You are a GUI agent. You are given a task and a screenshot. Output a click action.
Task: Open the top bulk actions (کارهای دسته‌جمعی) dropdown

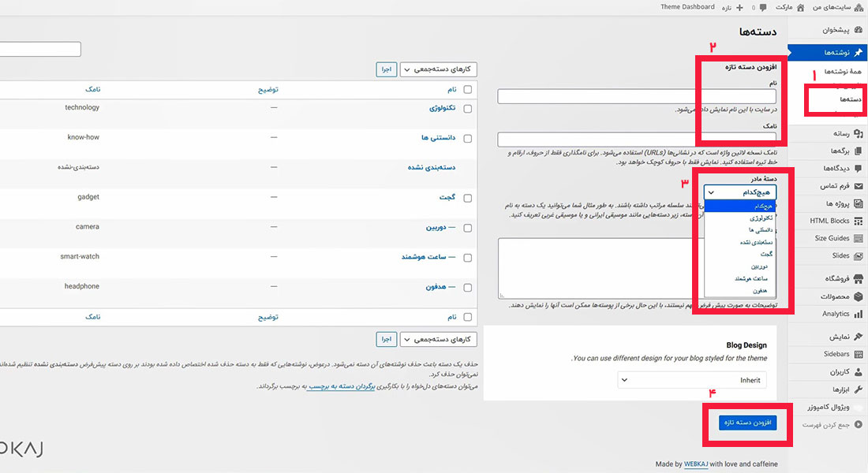(439, 69)
